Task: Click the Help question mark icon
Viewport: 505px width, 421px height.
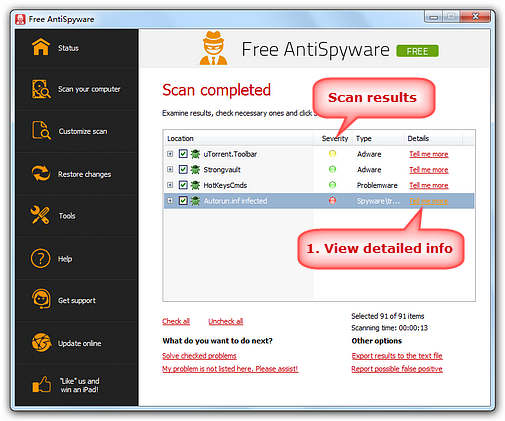Action: coord(40,258)
